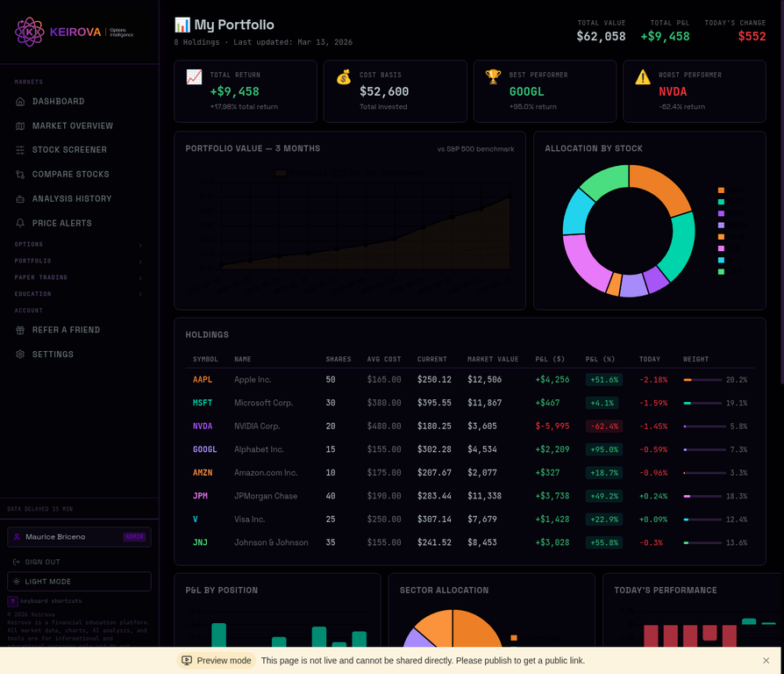
Task: Click the JPM weight bar showing 18.3%
Action: pyautogui.click(x=702, y=497)
